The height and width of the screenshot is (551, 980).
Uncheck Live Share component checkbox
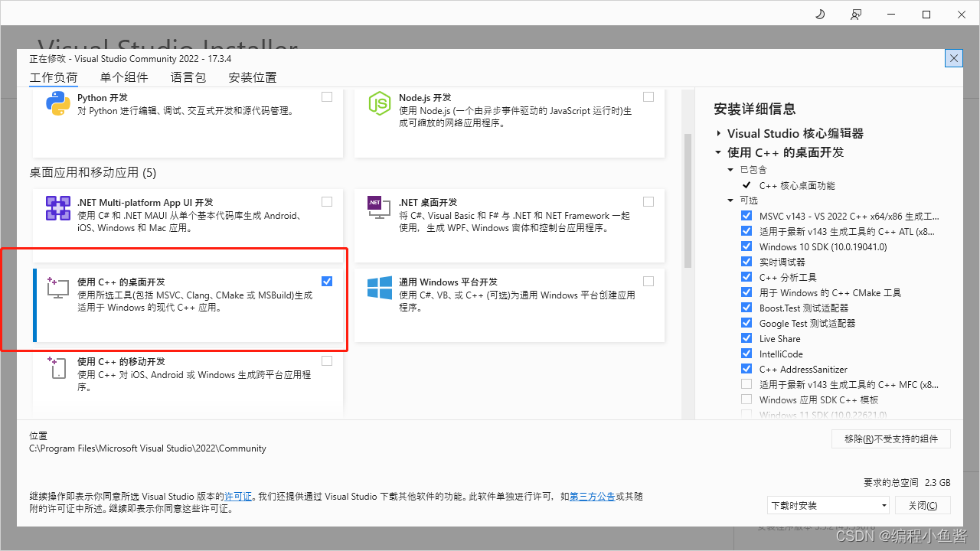click(746, 338)
